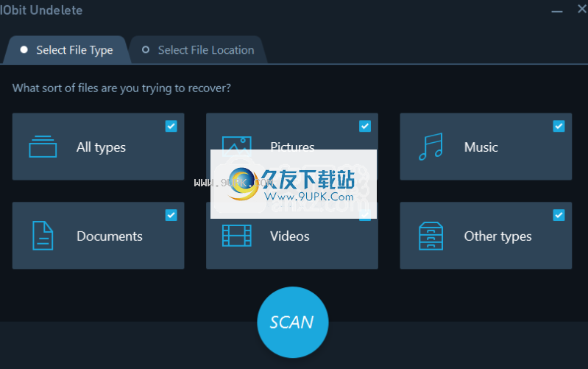Screen dimensions: 588x369
Task: Uncheck the Documents checkbox
Action: click(171, 215)
